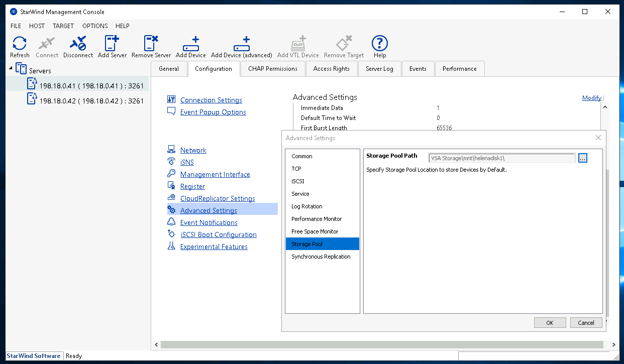Browse for Storage Pool Path

(x=582, y=158)
